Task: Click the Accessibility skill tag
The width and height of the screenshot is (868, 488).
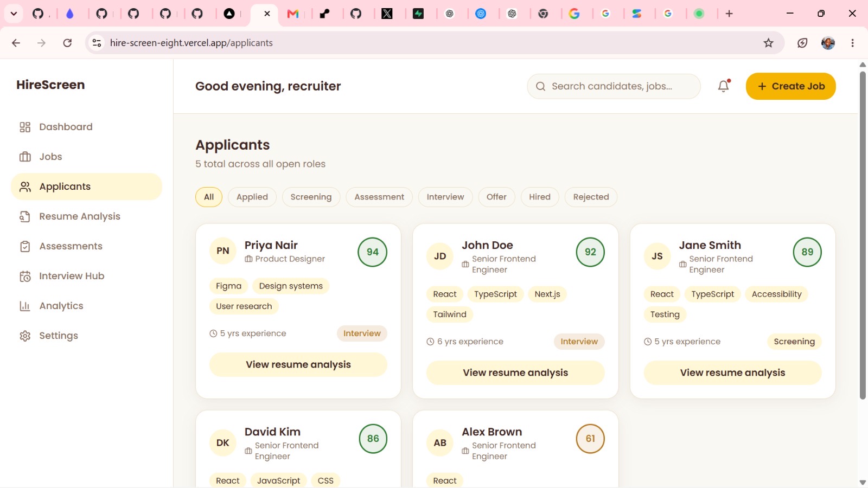Action: pos(776,294)
